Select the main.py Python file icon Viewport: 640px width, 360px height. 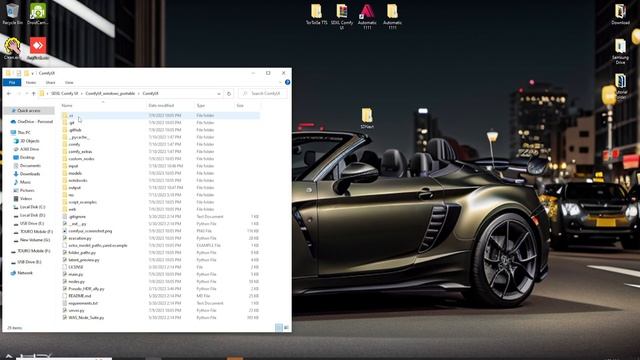[x=65, y=274]
